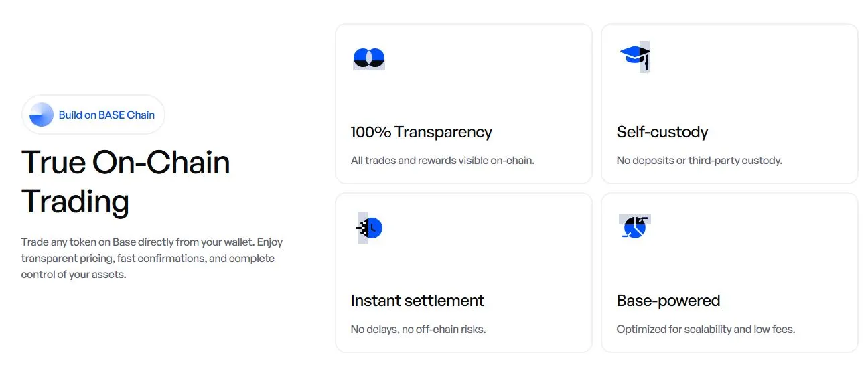
Task: Click the overlapping circles Transparency icon
Action: [368, 58]
